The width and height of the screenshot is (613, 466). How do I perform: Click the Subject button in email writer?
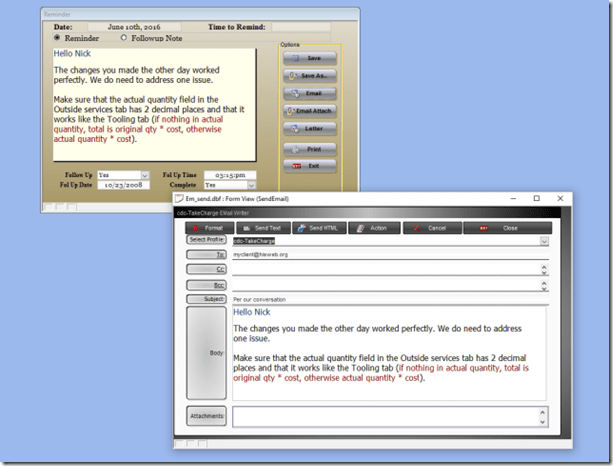coord(206,299)
